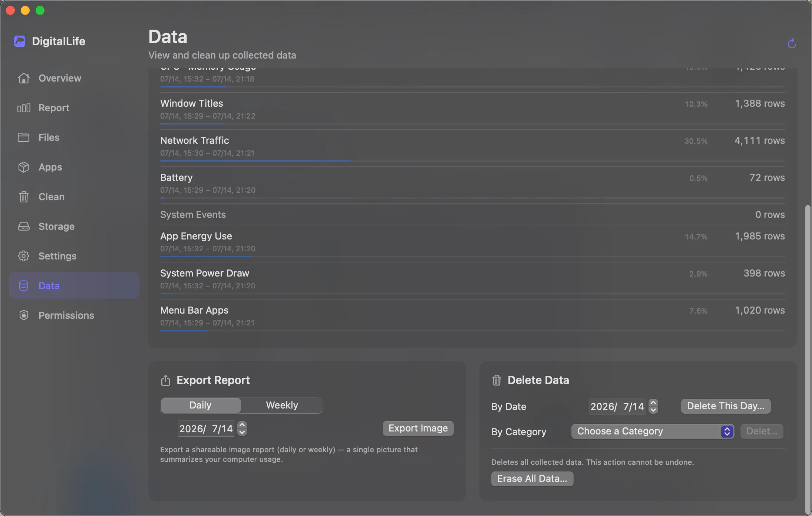The height and width of the screenshot is (516, 812).
Task: Click the DigitalLife app logo icon
Action: pos(20,41)
